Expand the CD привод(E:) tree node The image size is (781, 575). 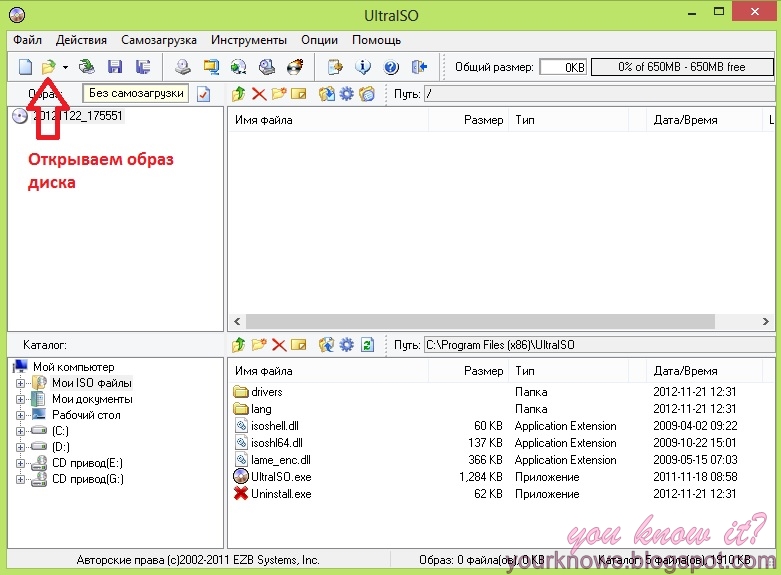point(20,463)
